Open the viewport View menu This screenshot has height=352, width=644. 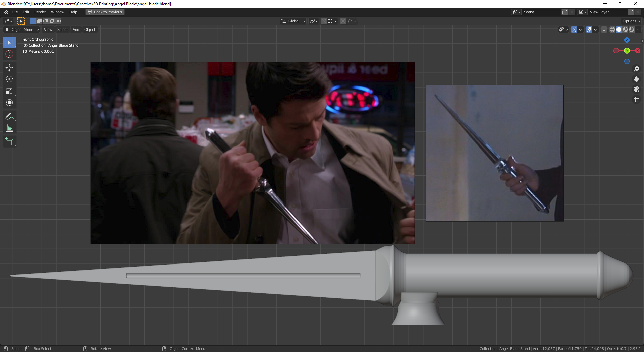(x=48, y=30)
